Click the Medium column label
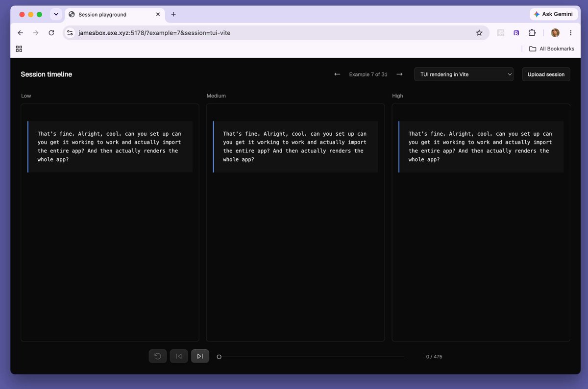588x389 pixels. pyautogui.click(x=216, y=96)
